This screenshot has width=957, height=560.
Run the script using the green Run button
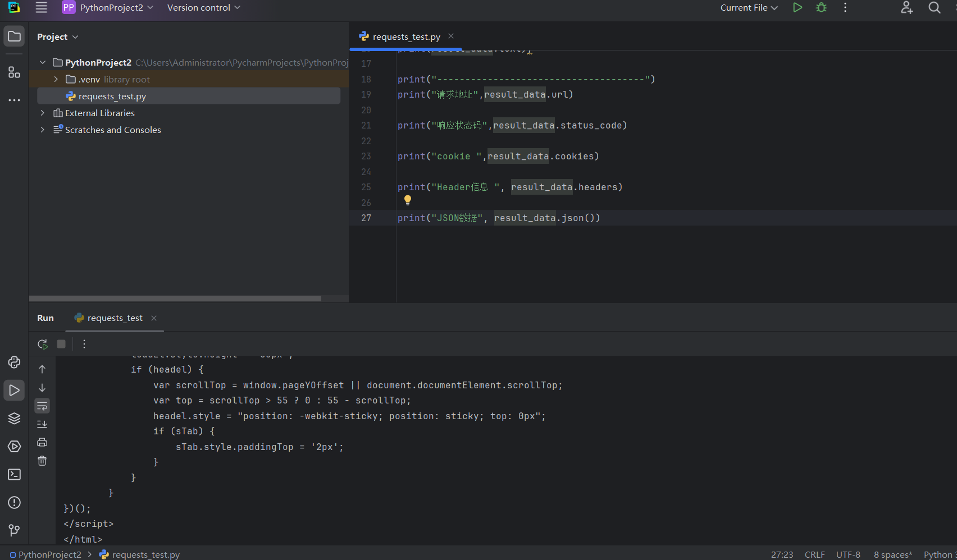point(797,7)
